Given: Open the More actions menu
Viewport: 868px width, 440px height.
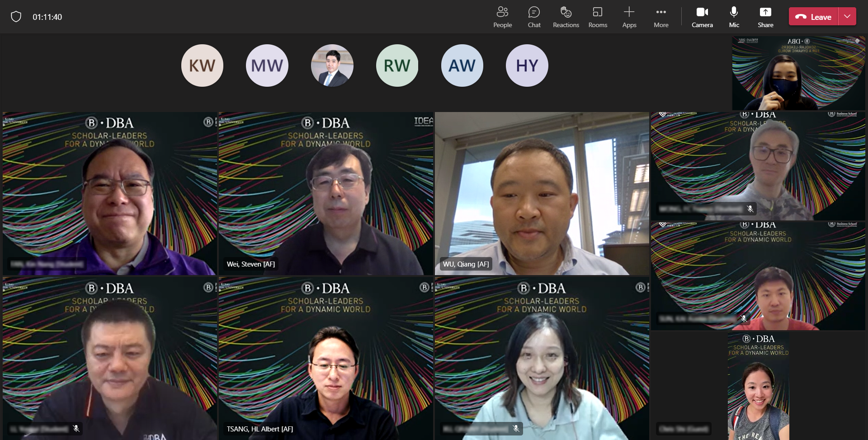Looking at the screenshot, I should 660,17.
